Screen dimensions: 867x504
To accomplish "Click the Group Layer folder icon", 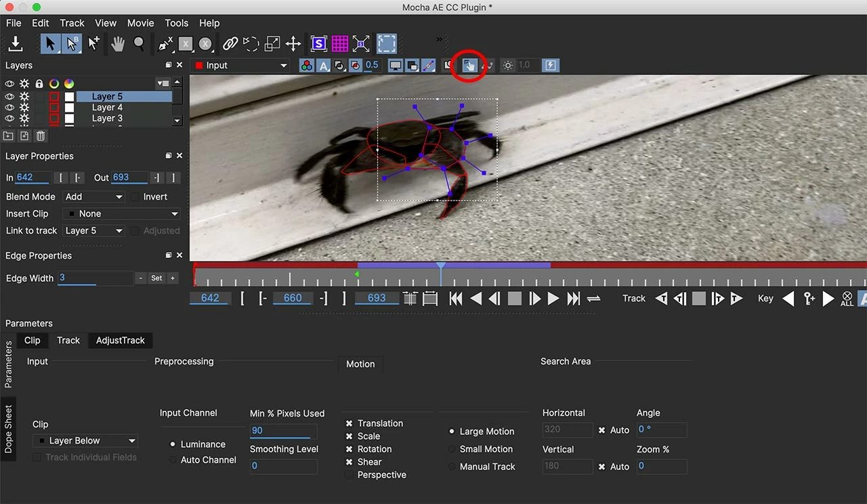I will (8, 136).
